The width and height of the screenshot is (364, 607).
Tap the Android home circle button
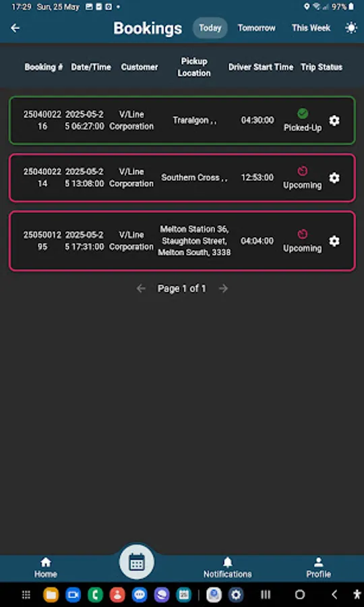click(x=300, y=595)
